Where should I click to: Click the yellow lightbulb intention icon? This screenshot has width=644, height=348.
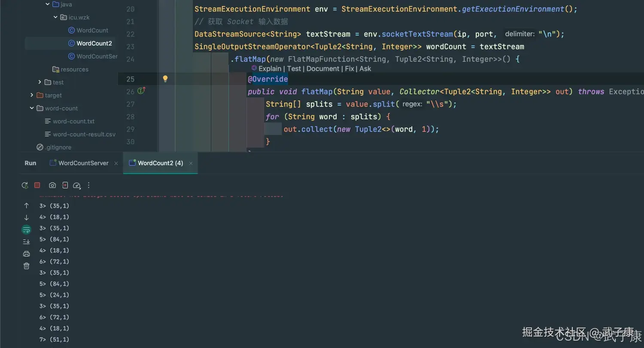point(165,79)
